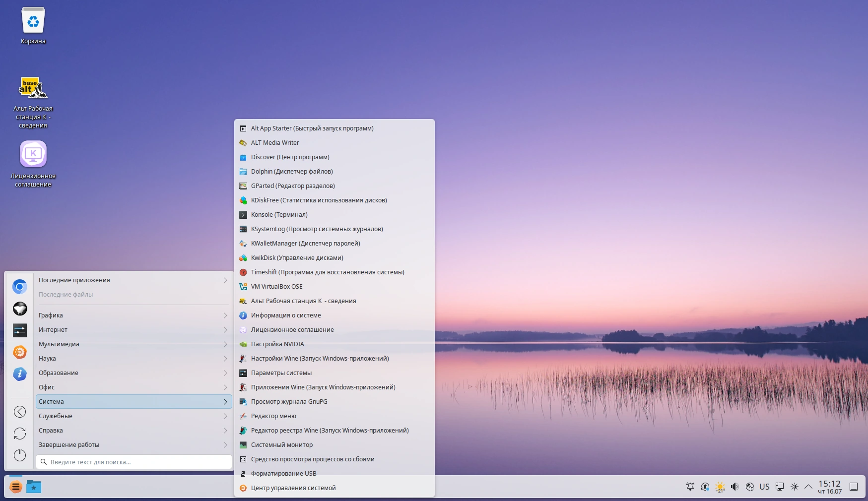The image size is (868, 501).
Task: Click Альт Рабочая станция К desktop icon
Action: [x=33, y=103]
